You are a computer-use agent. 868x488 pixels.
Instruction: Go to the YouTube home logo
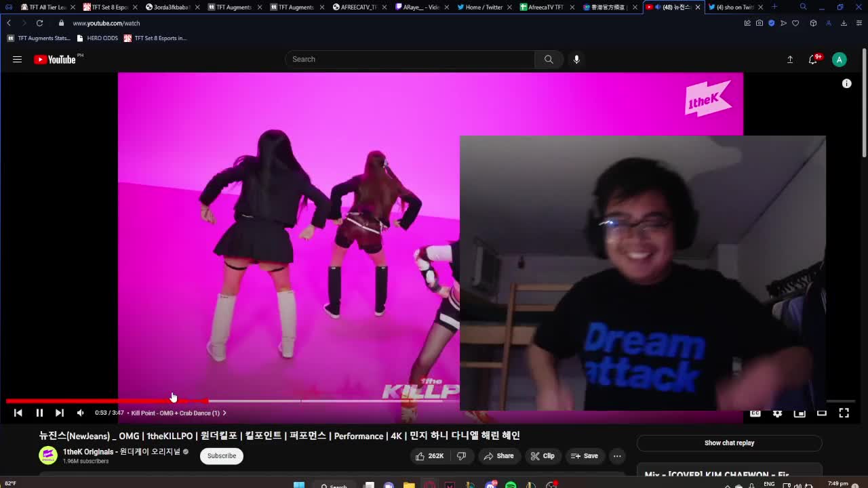[x=55, y=60]
